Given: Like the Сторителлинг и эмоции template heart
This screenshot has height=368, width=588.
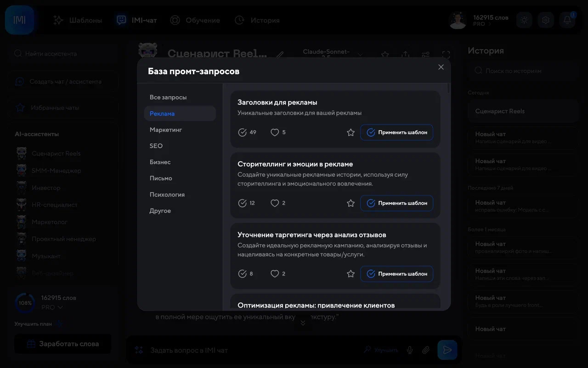Looking at the screenshot, I should pyautogui.click(x=275, y=203).
